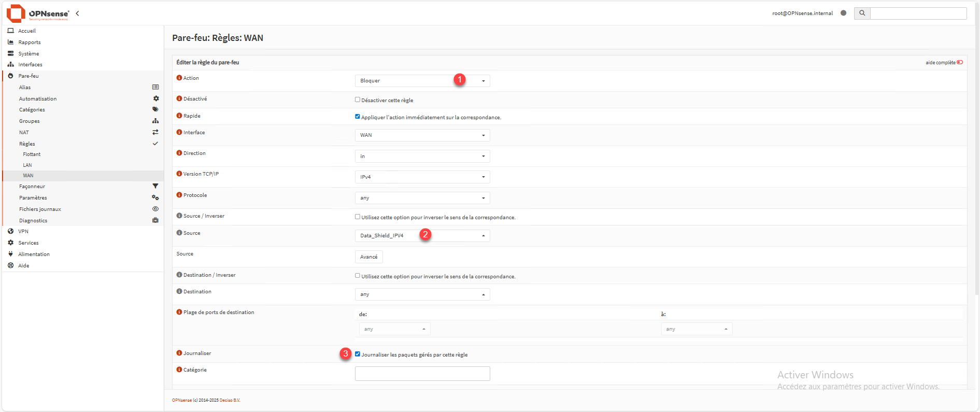
Task: Collapse the sidebar with the chevron icon
Action: (77, 13)
